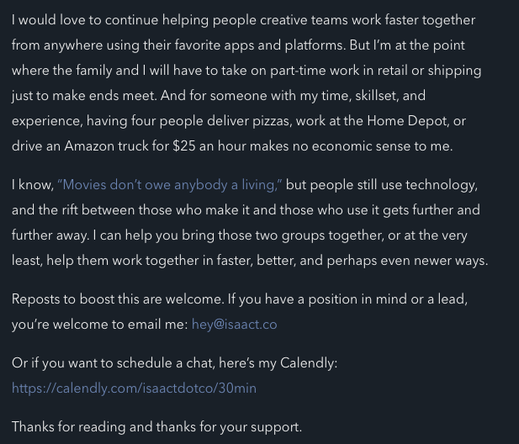
Task: Click the phrase "I know," before the Movies link
Action: point(33,185)
